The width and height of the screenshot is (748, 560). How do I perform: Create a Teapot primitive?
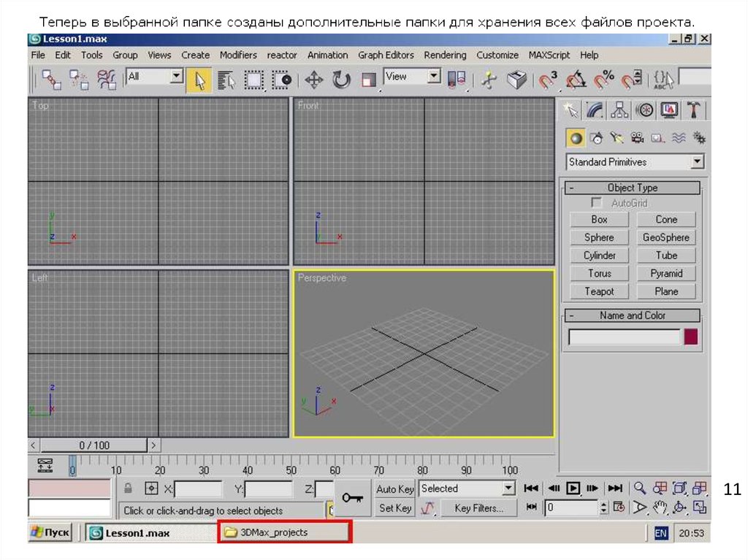[x=599, y=291]
